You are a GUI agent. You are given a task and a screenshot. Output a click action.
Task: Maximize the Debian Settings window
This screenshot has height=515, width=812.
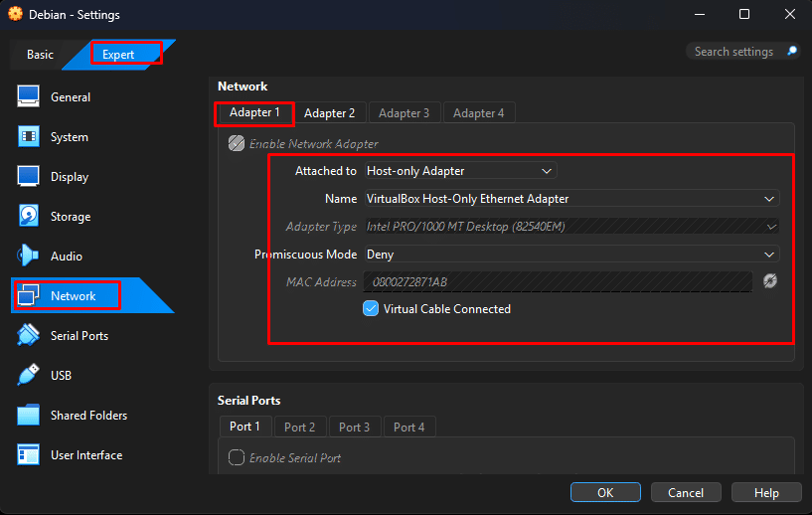click(x=744, y=14)
